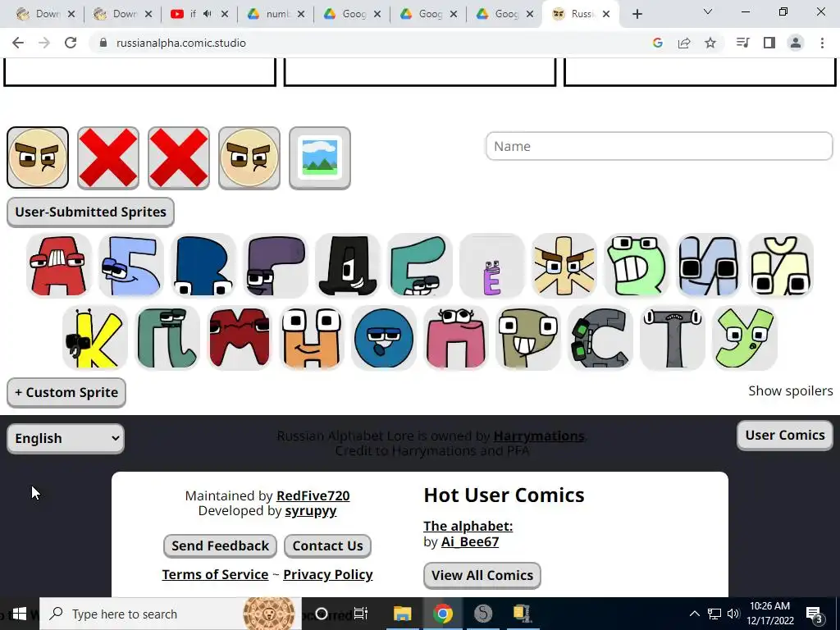Open Chrome side panel

pos(769,43)
